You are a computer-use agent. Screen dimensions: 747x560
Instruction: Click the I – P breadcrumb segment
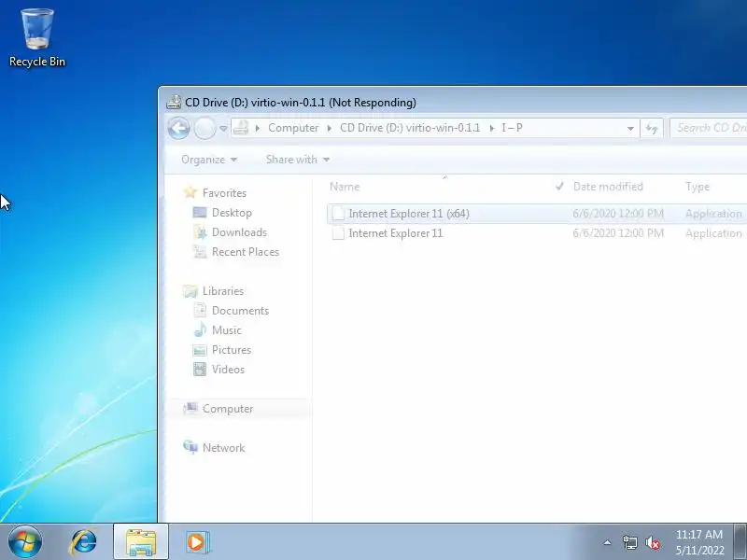pos(512,128)
